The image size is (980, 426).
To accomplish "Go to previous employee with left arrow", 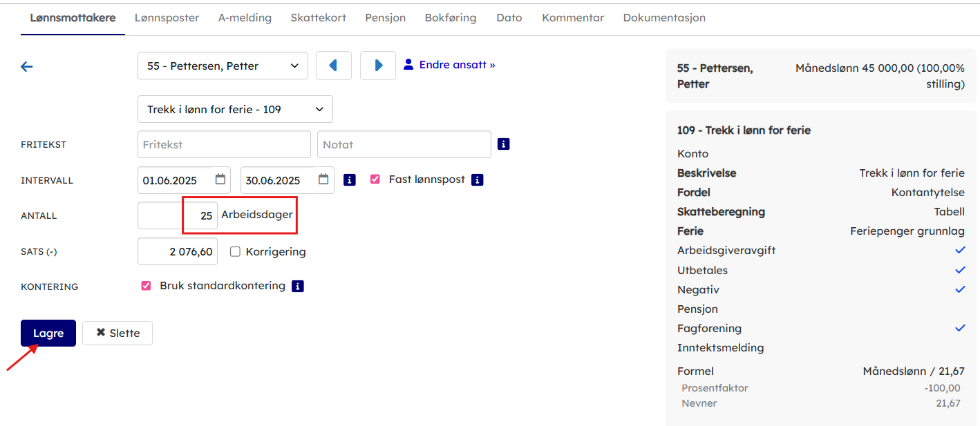I will (333, 66).
